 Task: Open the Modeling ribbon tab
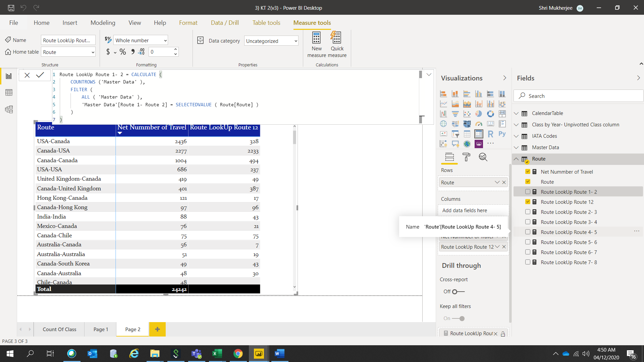(103, 23)
